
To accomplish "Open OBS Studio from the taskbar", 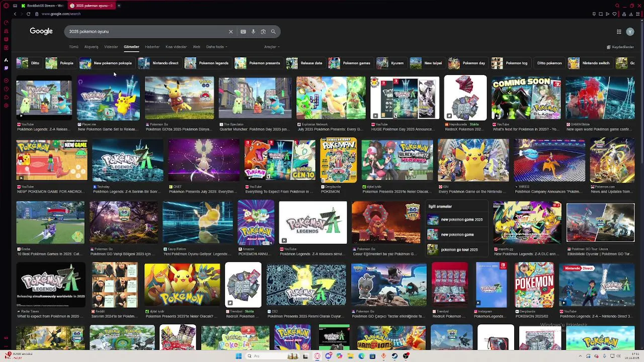I will [406, 356].
